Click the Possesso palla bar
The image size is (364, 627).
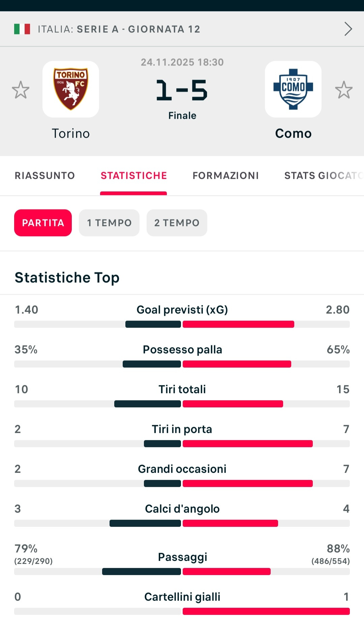182,364
